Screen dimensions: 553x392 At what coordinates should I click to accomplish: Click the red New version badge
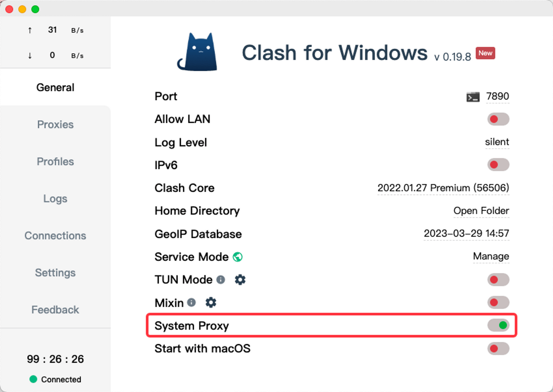pos(485,53)
